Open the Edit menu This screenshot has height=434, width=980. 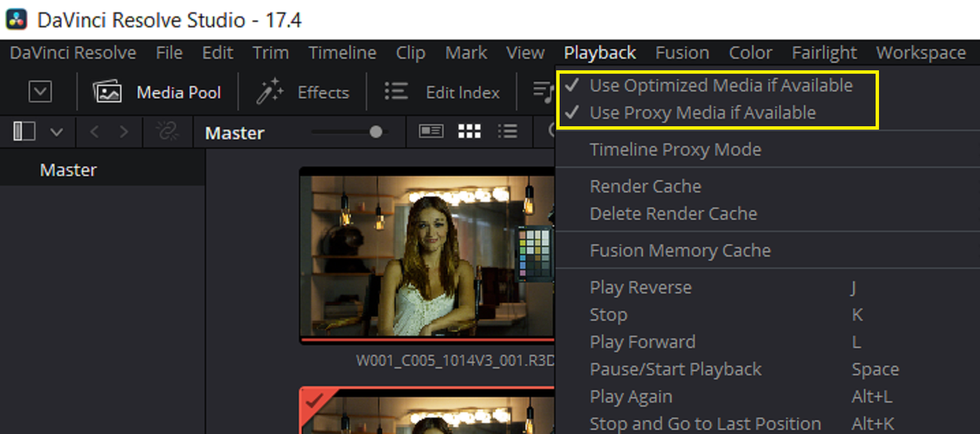(x=217, y=53)
